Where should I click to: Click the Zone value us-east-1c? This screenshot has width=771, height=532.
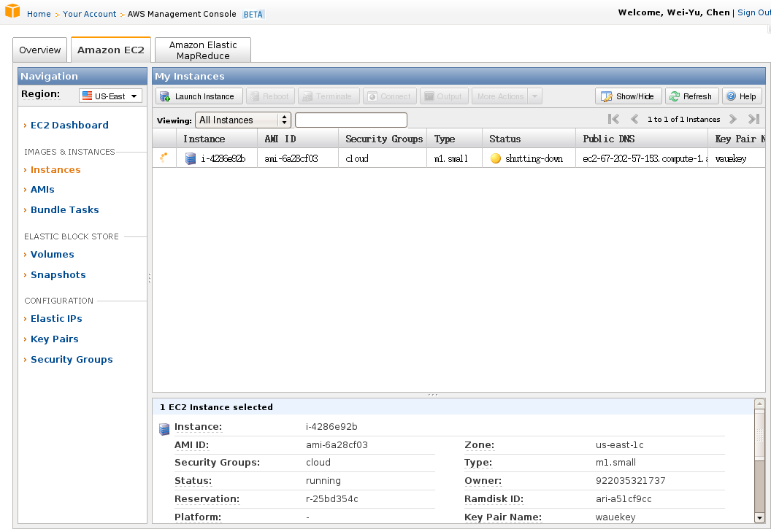pos(620,445)
